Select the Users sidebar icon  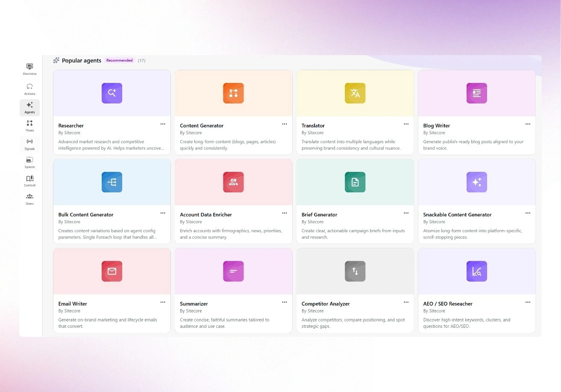(x=29, y=199)
